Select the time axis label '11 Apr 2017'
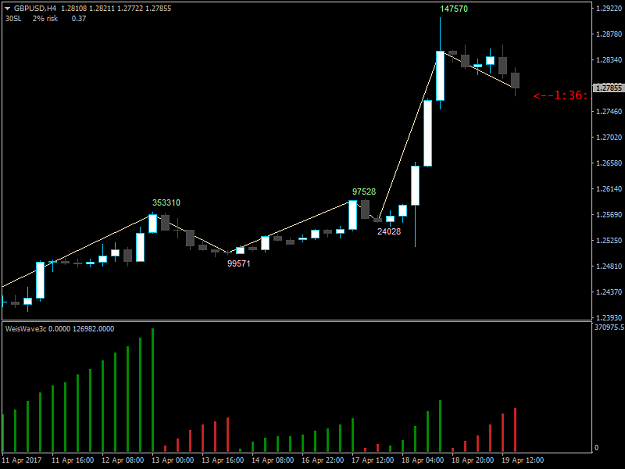The height and width of the screenshot is (469, 625). tap(21, 460)
